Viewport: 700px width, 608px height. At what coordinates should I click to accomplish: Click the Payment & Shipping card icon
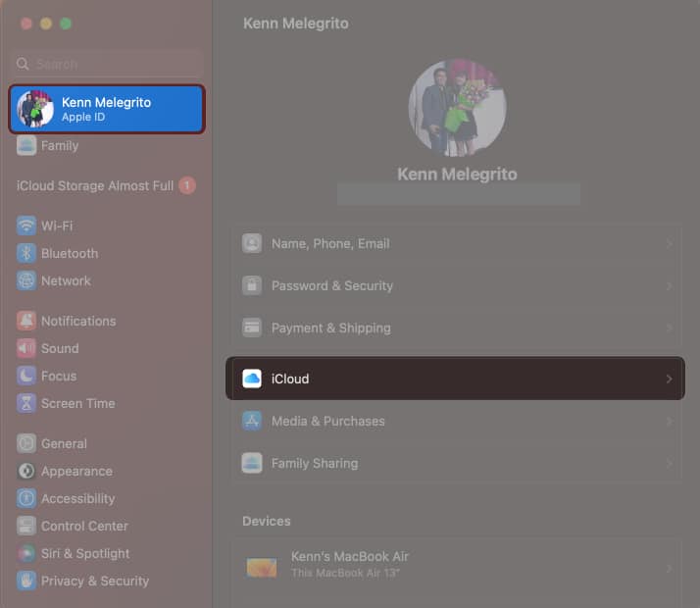click(x=252, y=328)
